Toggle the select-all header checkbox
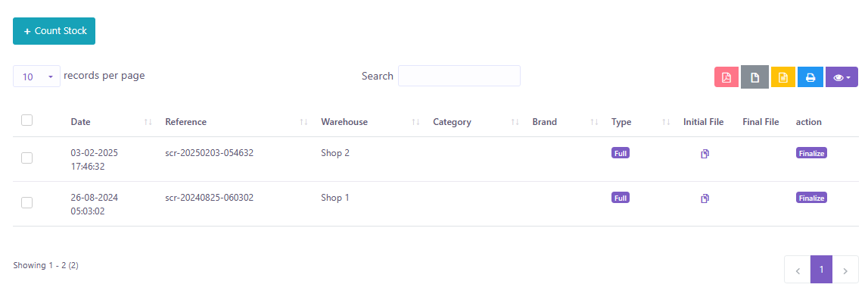 (x=26, y=120)
